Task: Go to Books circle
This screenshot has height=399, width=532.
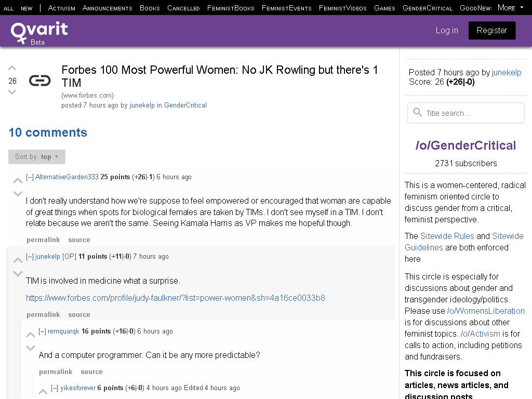Action: point(150,8)
